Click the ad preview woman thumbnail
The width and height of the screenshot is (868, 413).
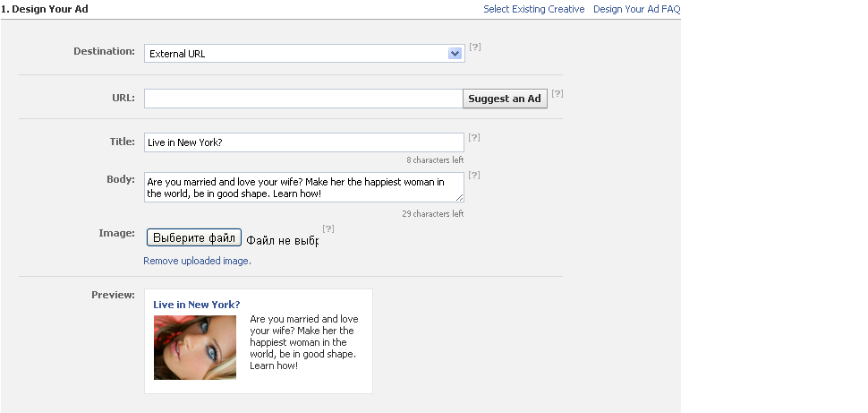click(x=195, y=348)
